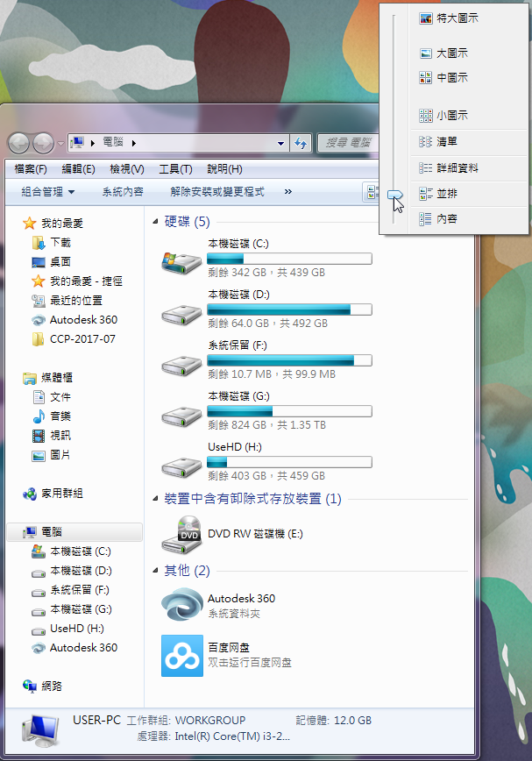Collapse the 硬碟 (5) group
The width and height of the screenshot is (532, 761).
click(155, 222)
